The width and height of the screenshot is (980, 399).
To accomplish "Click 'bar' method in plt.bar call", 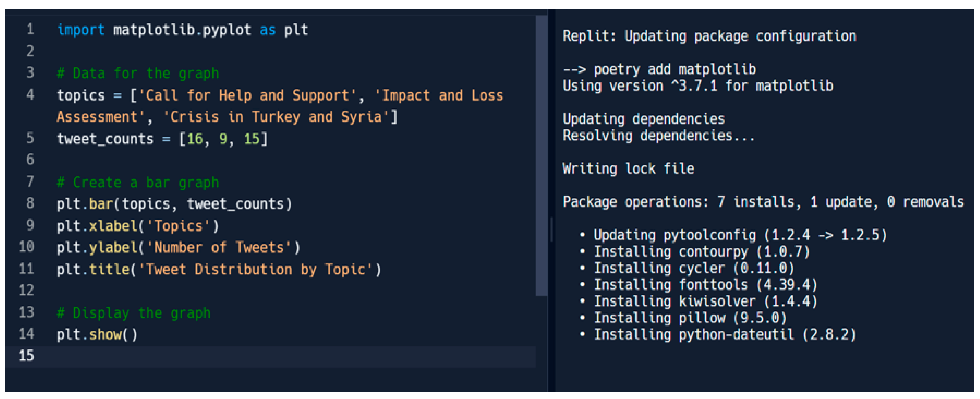I will coord(101,204).
